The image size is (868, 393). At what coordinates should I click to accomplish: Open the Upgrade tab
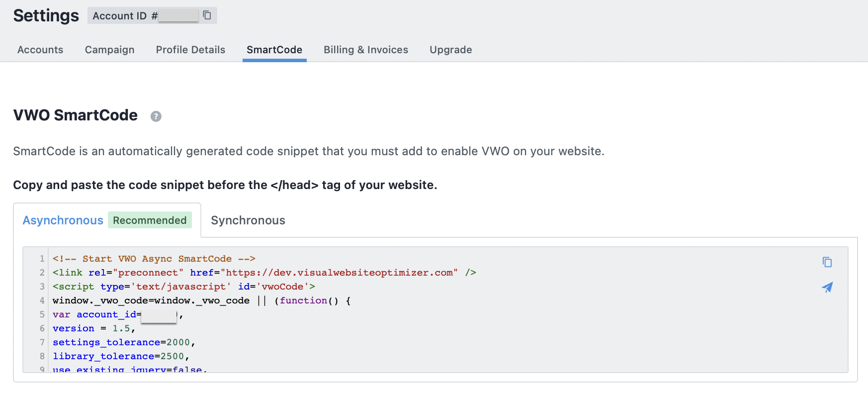pyautogui.click(x=451, y=50)
